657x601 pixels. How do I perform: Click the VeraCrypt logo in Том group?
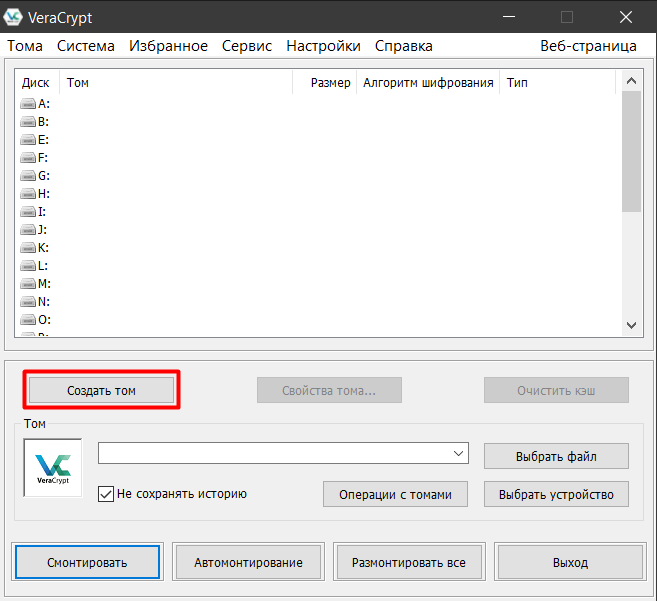point(53,468)
